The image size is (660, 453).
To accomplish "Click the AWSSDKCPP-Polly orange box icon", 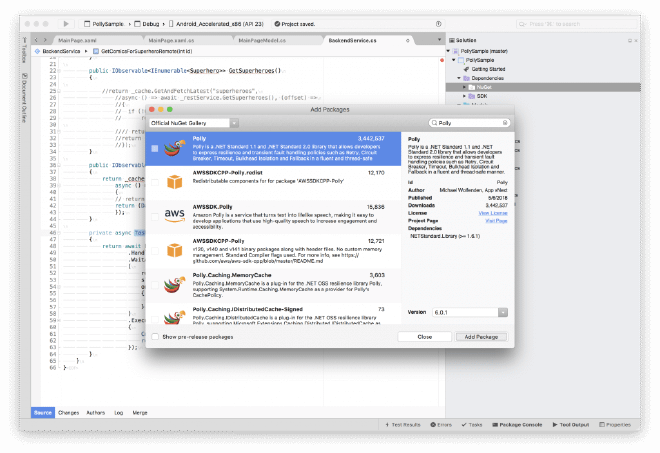I will click(175, 250).
